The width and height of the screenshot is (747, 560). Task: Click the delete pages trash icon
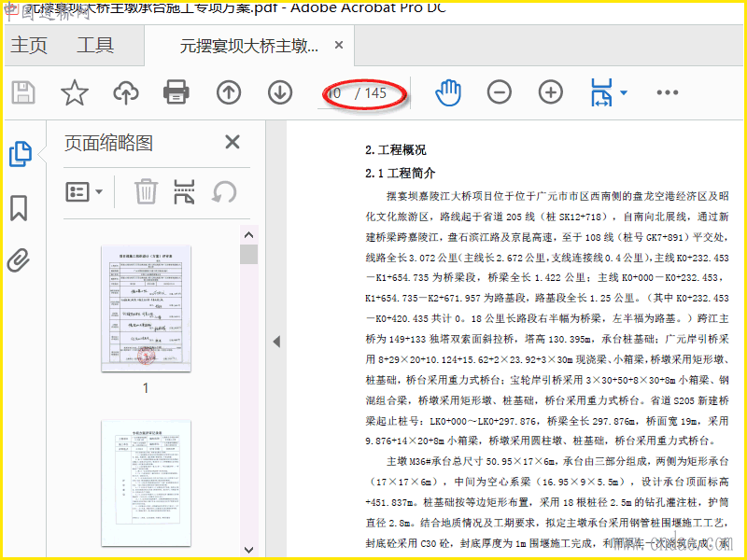(146, 191)
